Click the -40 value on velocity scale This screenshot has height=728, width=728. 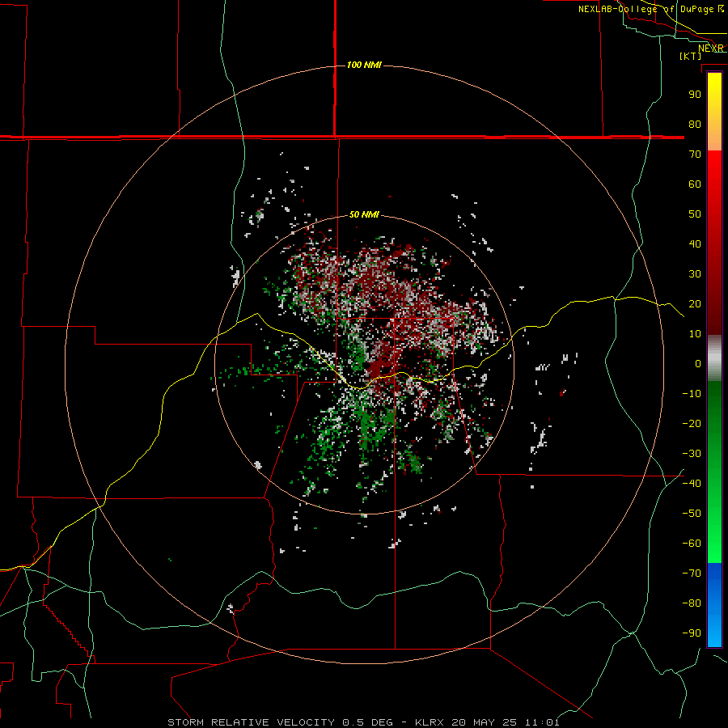(x=692, y=484)
